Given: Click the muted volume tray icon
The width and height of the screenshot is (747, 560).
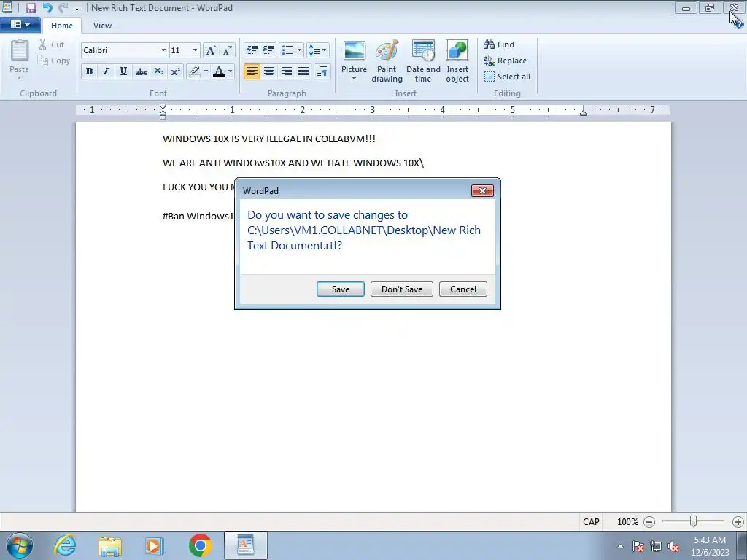Looking at the screenshot, I should 673,547.
